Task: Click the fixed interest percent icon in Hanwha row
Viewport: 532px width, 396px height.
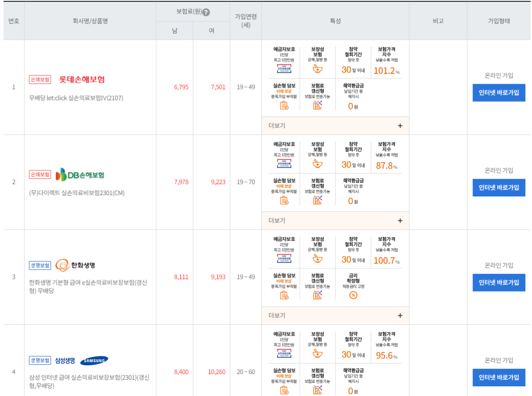Action: coord(353,295)
